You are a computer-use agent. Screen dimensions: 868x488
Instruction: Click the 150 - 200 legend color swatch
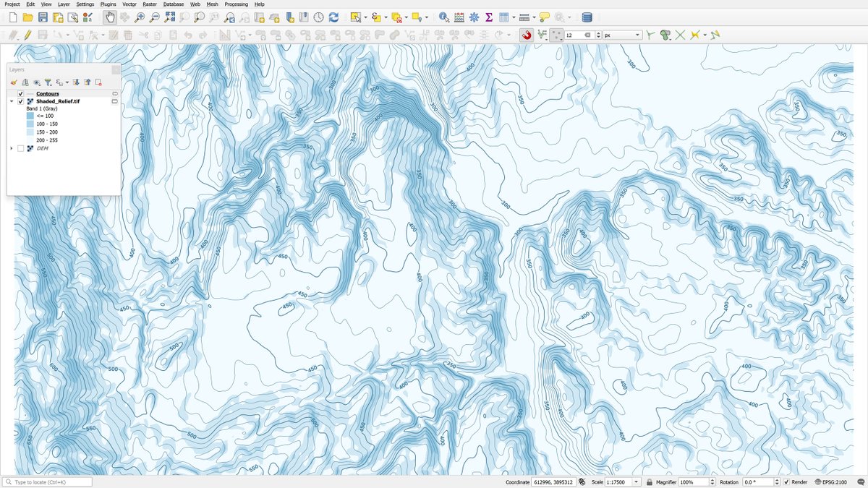point(30,132)
